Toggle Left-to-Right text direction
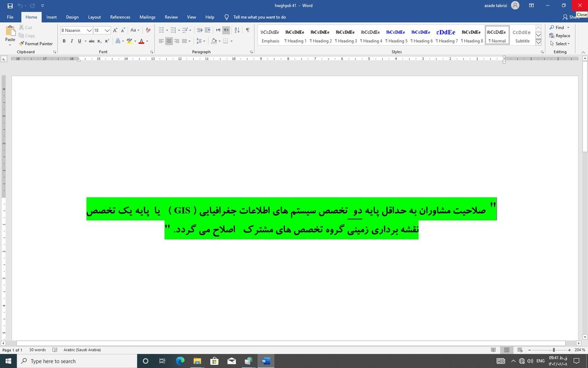The image size is (588, 368). (218, 30)
